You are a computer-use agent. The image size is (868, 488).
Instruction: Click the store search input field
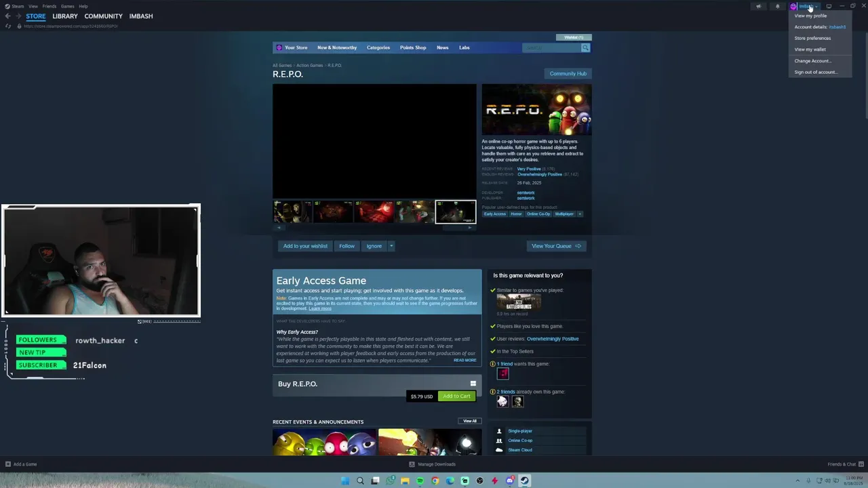[551, 47]
